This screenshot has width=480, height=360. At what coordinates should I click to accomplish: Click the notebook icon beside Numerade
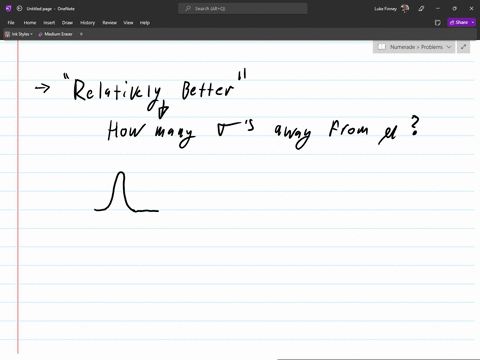[382, 47]
